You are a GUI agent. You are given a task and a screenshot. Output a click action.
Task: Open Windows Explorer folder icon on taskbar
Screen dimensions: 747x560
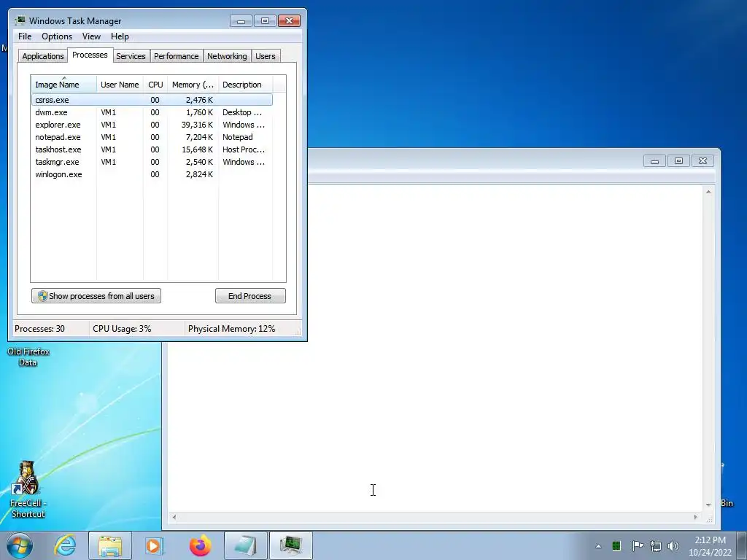(110, 545)
